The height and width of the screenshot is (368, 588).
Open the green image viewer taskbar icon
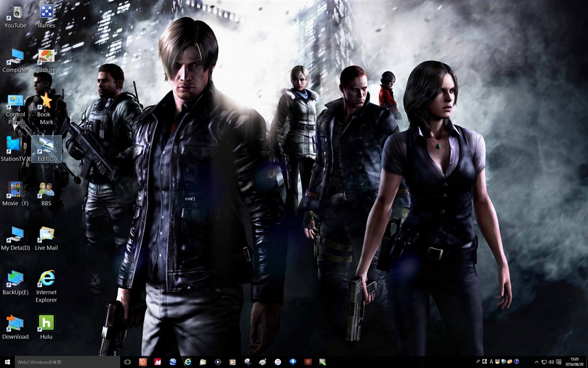[323, 362]
